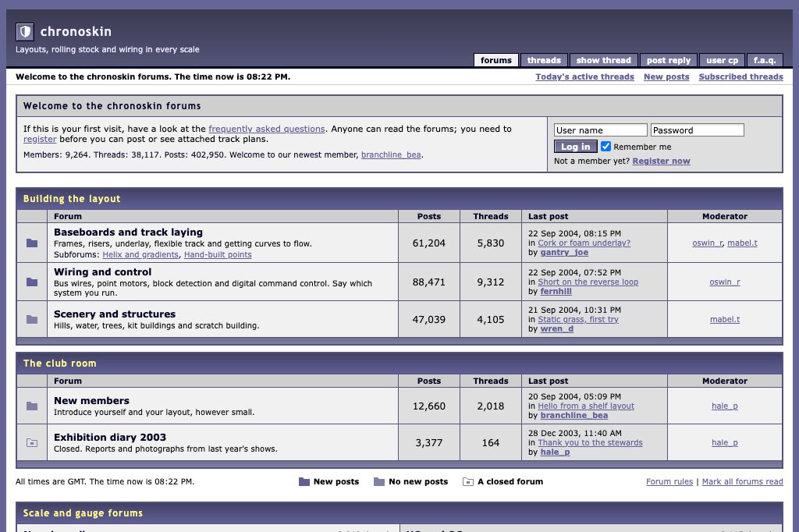
Task: Open the Wiring and control forum
Action: (102, 271)
